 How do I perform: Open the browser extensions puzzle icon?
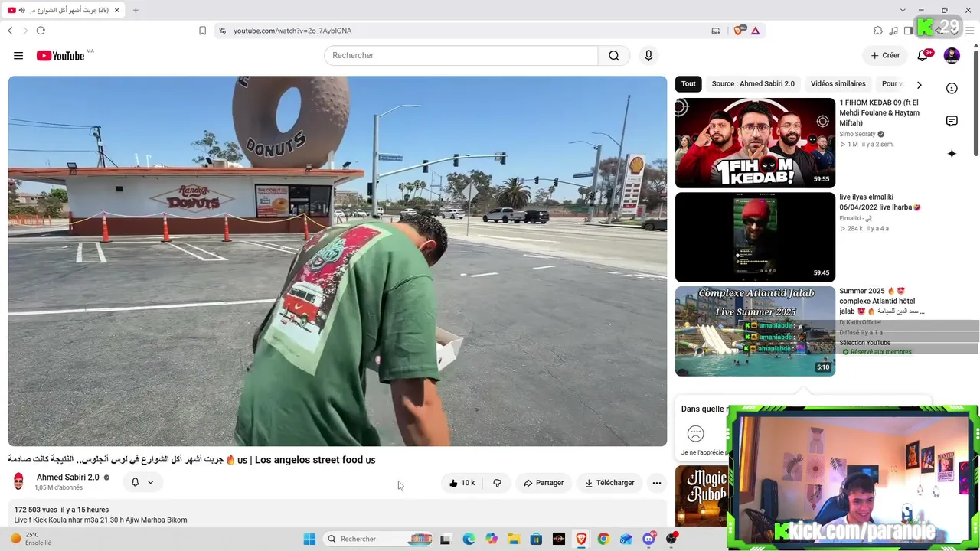878,31
